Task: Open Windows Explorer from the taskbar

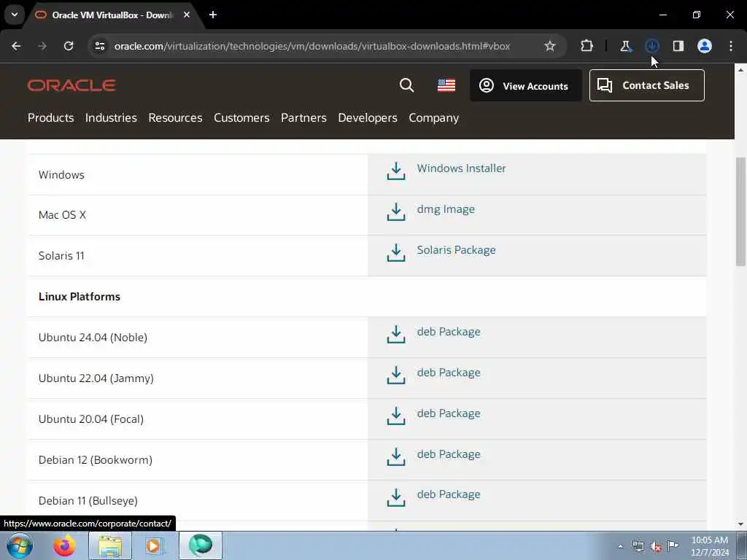Action: 110,545
